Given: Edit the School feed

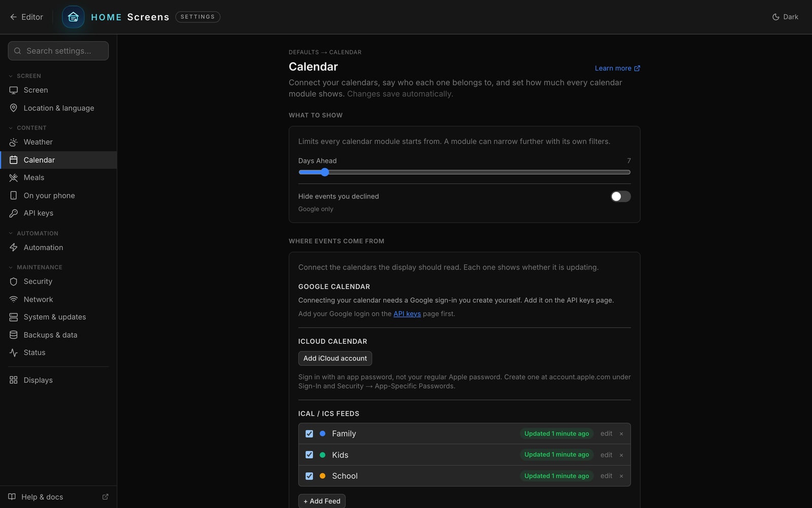Looking at the screenshot, I should pyautogui.click(x=606, y=476).
